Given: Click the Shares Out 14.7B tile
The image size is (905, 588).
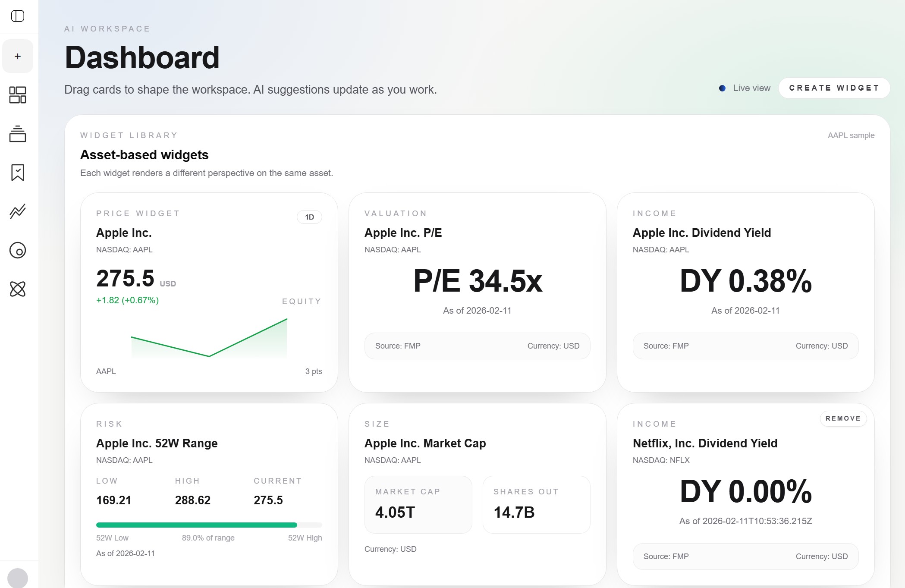Looking at the screenshot, I should click(x=537, y=505).
